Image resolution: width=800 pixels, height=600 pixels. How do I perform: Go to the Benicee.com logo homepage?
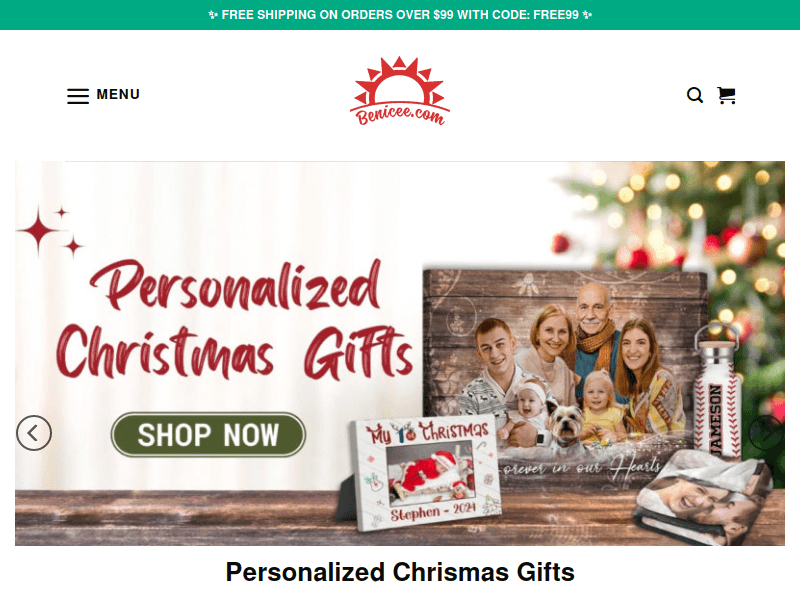pos(399,91)
